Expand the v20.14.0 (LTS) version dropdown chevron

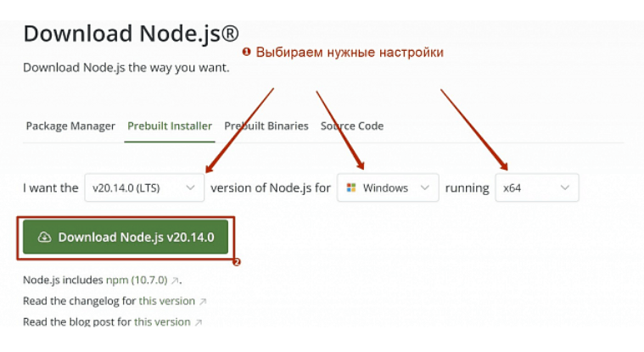(x=191, y=188)
